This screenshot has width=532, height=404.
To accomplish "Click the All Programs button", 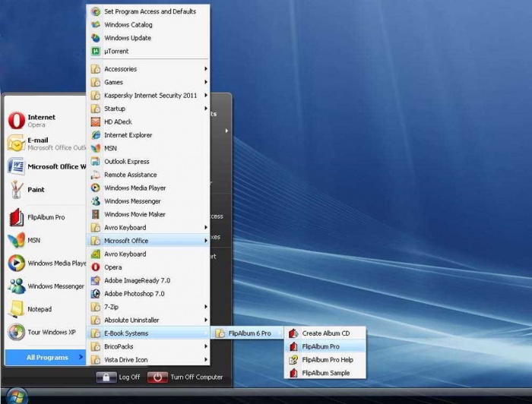I will pos(47,357).
